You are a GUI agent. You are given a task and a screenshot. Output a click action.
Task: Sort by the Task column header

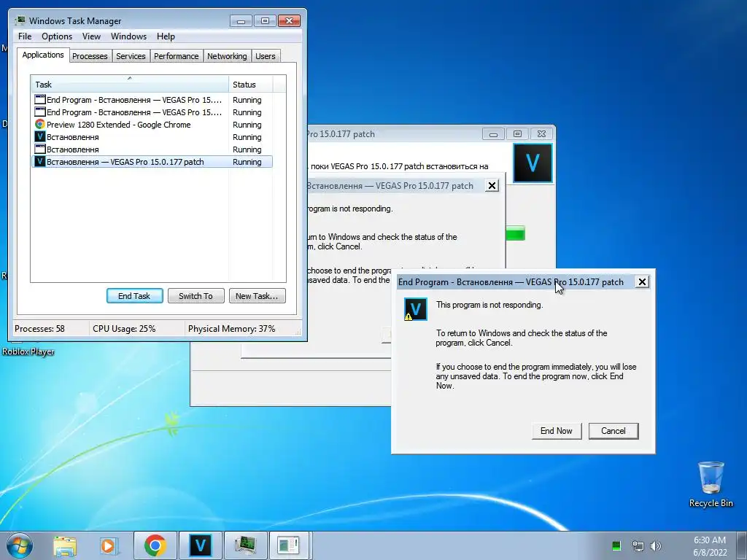(x=130, y=85)
